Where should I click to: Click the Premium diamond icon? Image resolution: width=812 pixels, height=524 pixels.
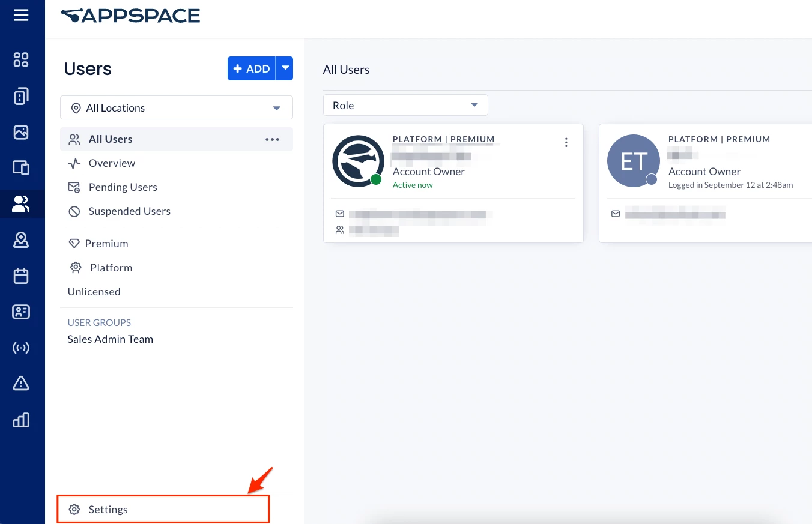(x=74, y=244)
